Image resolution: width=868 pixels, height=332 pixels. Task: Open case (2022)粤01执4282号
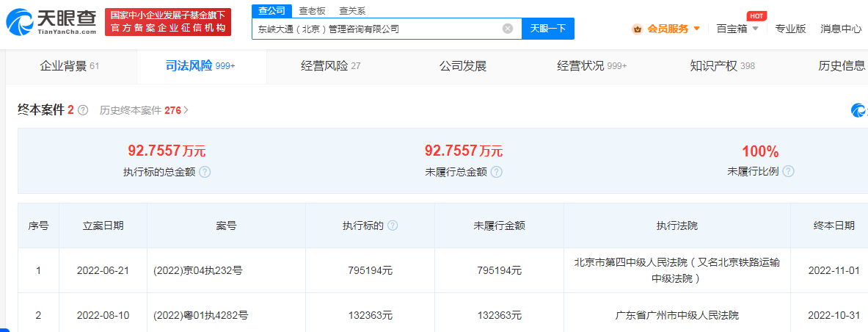200,315
